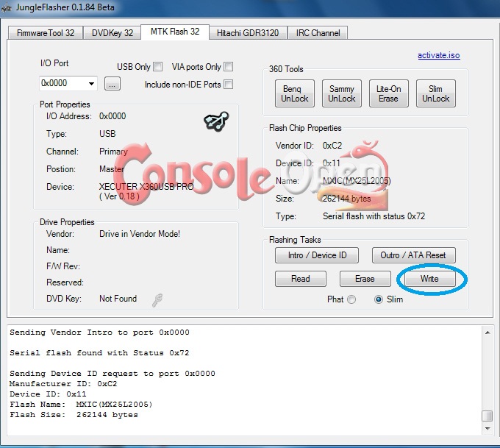
Task: Click the activate.iso link
Action: pos(439,55)
